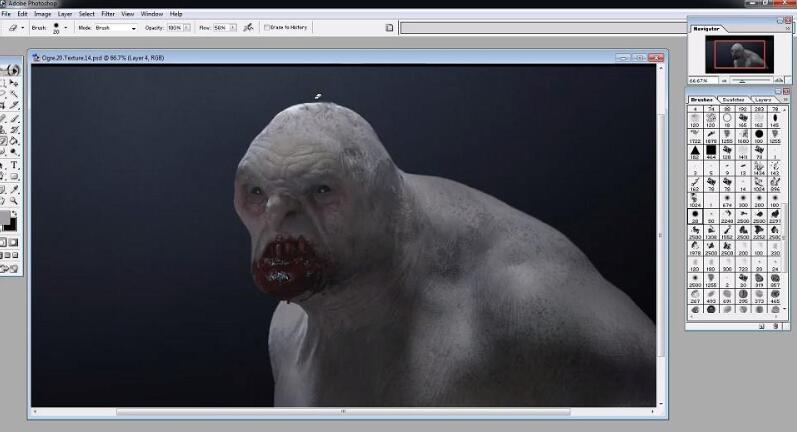The width and height of the screenshot is (797, 432).
Task: Select the black square brush preset 464
Action: [x=711, y=151]
